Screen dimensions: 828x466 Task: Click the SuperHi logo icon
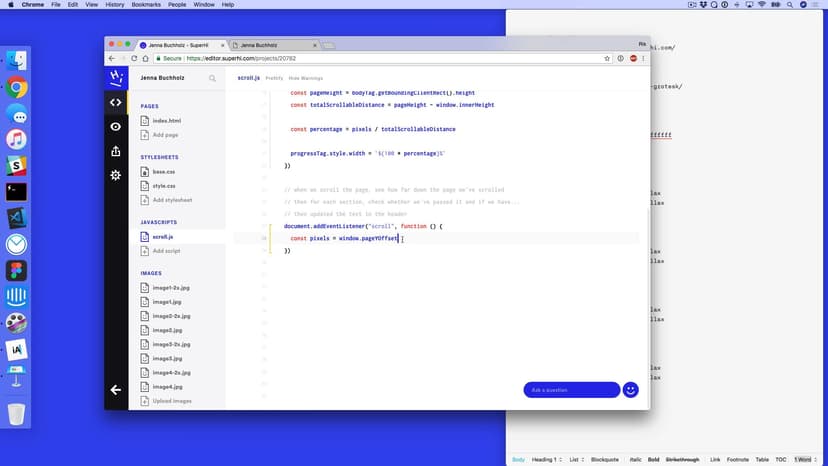[116, 77]
